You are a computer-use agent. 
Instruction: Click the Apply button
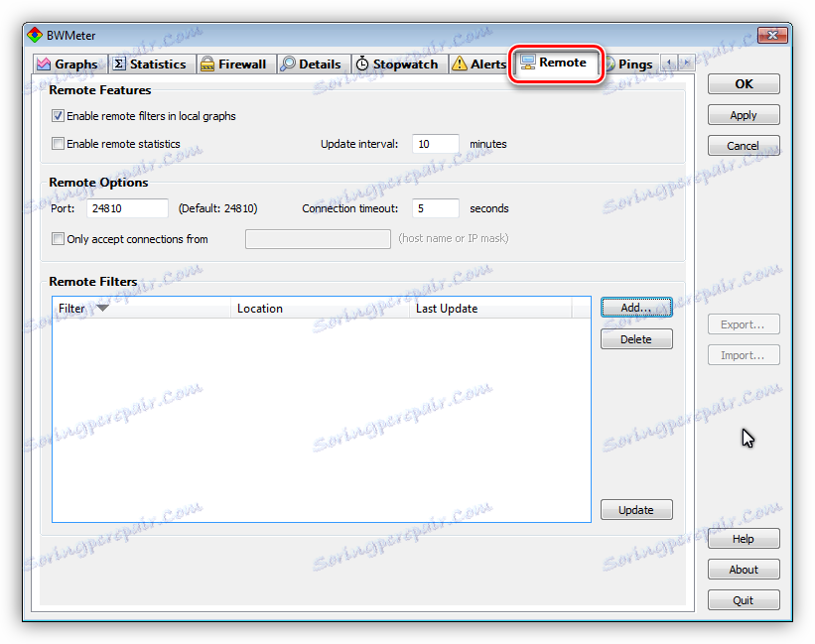pos(744,115)
